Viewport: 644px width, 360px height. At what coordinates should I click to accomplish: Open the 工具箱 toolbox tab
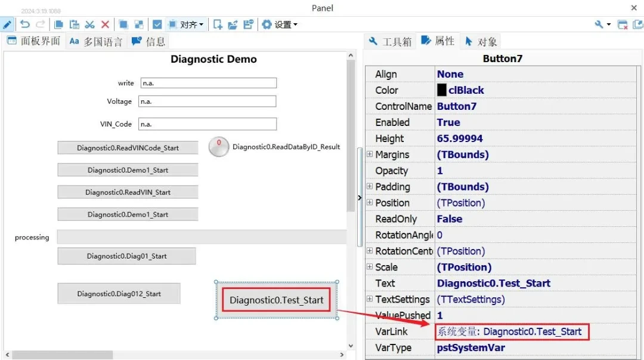click(x=390, y=42)
